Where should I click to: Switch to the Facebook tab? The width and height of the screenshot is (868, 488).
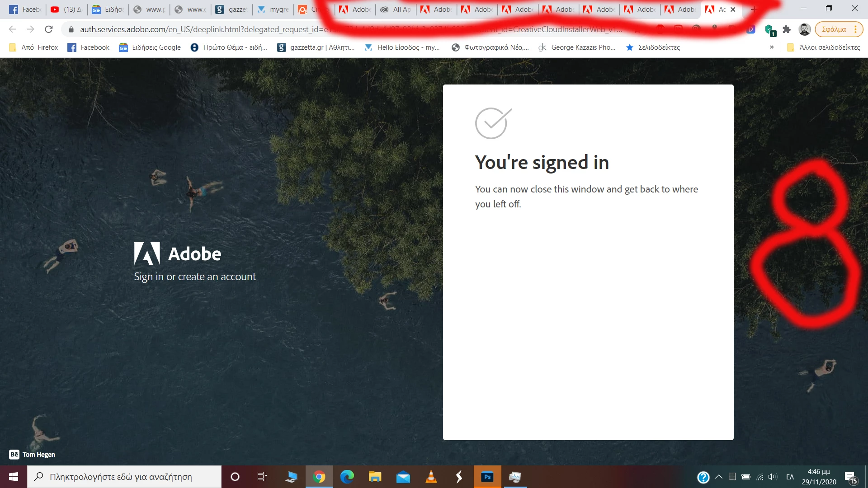click(x=25, y=9)
